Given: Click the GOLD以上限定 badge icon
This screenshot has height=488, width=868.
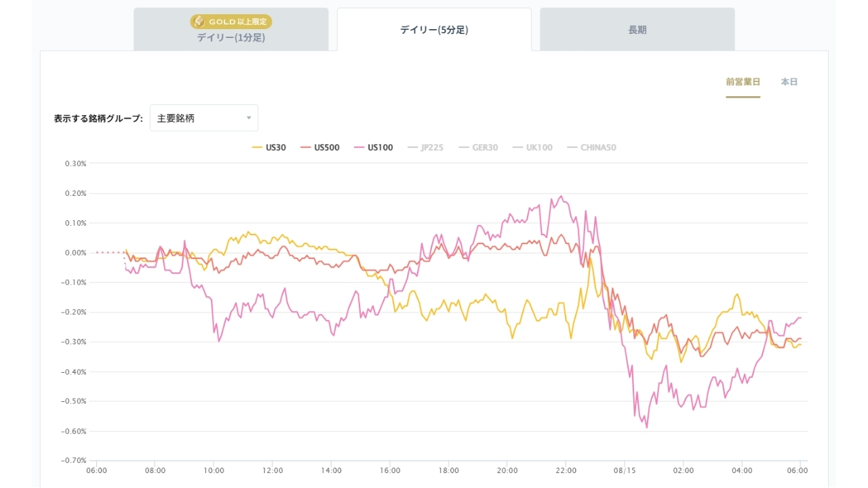Looking at the screenshot, I should 199,22.
